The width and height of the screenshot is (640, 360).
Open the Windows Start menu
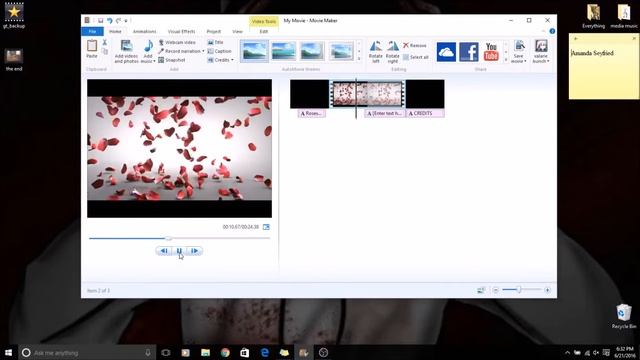8,353
